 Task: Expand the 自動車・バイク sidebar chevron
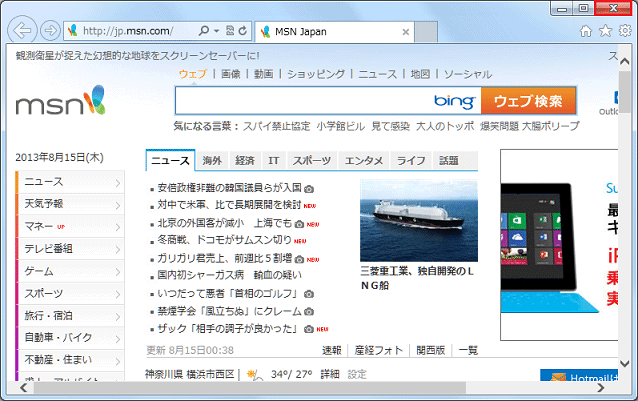pyautogui.click(x=118, y=338)
